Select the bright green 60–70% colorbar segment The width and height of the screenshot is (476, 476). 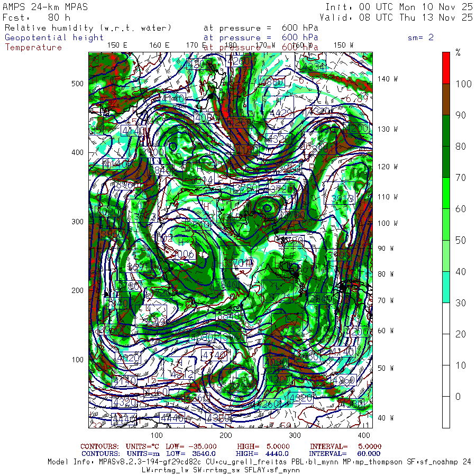pyautogui.click(x=446, y=193)
